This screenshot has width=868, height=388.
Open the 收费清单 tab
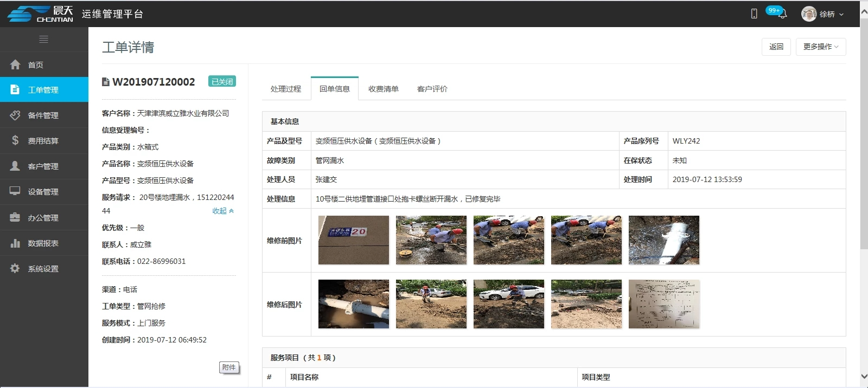pyautogui.click(x=383, y=89)
